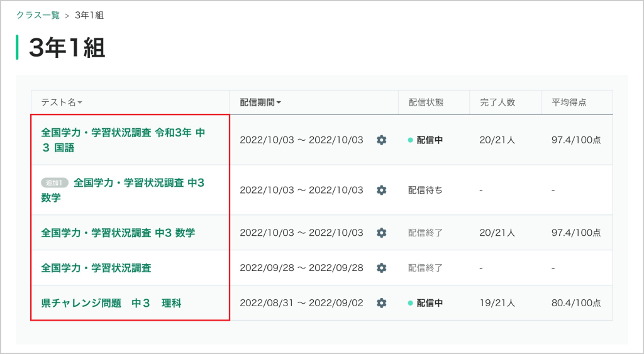Click gear icon in 追加1 数学 row

pos(382,190)
